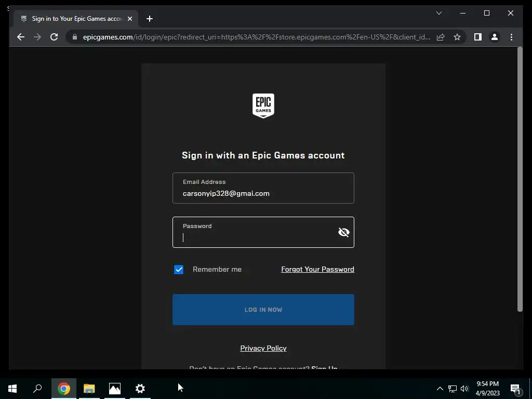Close the Epic Games sign-in tab

click(x=129, y=19)
